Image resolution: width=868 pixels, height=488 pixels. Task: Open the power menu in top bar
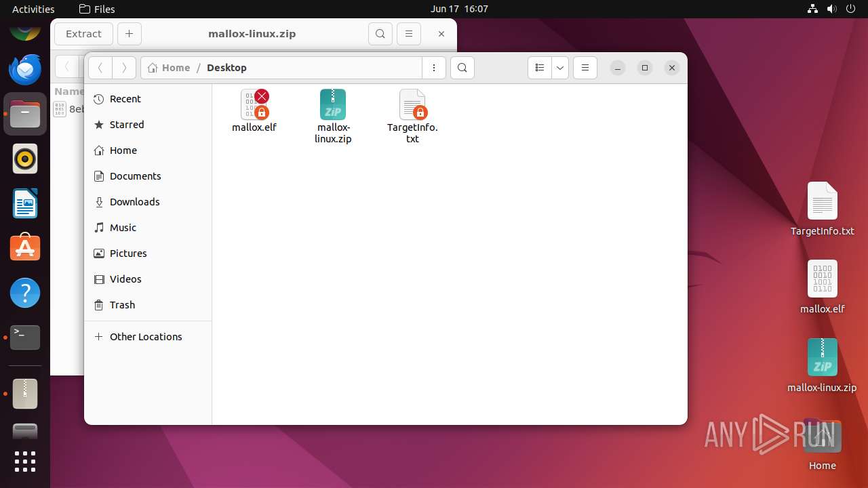tap(851, 9)
